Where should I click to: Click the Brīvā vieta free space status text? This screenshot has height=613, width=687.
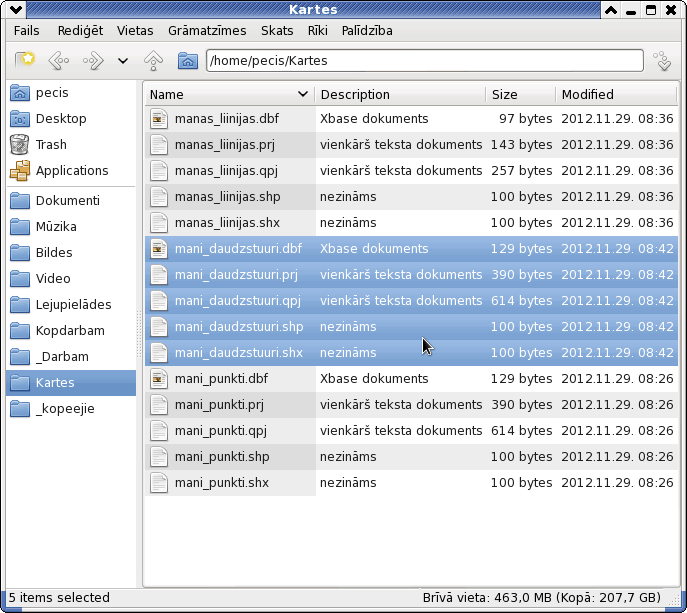point(542,598)
